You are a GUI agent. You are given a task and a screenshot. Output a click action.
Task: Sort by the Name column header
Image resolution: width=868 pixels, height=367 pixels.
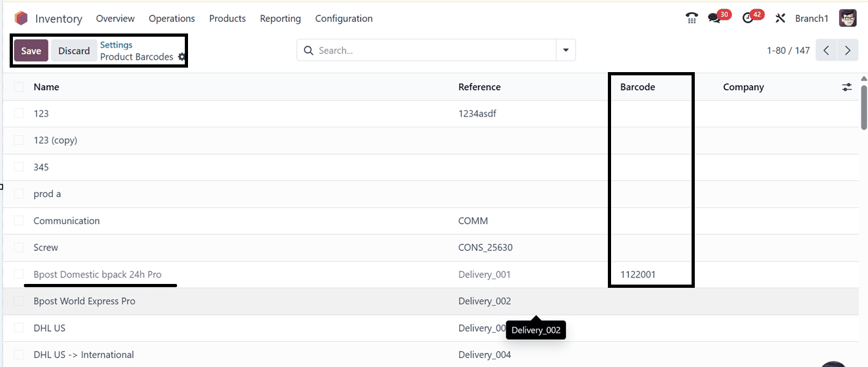[46, 87]
